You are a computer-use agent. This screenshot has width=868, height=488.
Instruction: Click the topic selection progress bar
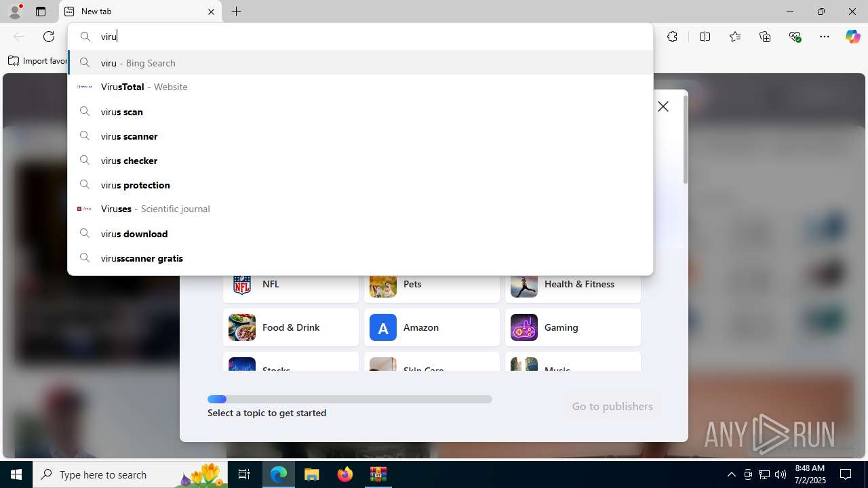(x=350, y=399)
